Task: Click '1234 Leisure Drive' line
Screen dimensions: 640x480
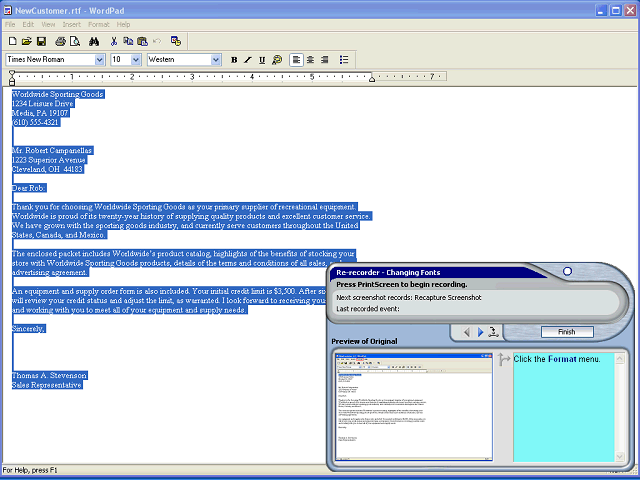Action: tap(43, 104)
